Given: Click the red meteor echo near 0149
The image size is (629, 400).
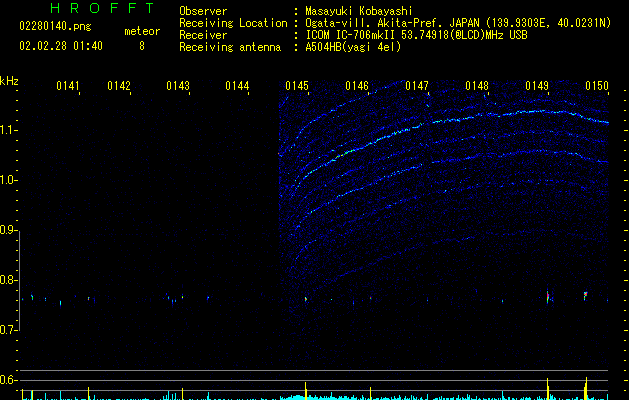Looking at the screenshot, I should (x=548, y=297).
